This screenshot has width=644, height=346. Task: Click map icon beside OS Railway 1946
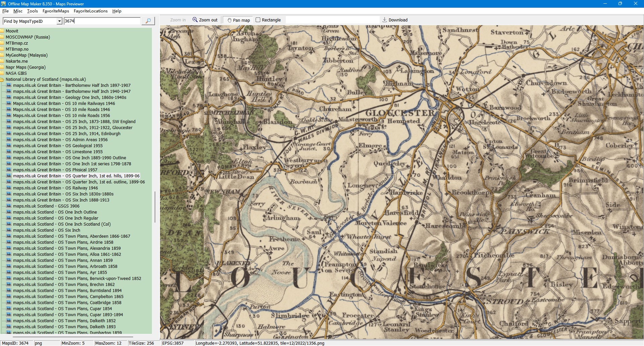(9, 188)
